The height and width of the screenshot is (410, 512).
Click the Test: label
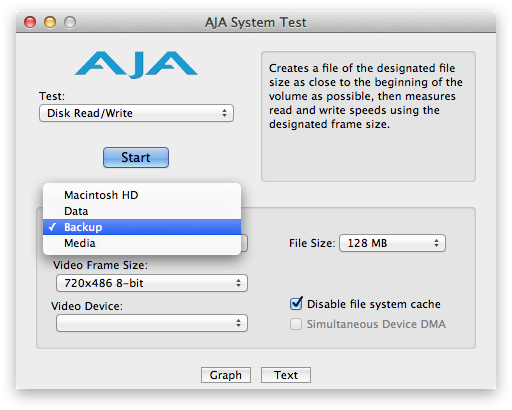(52, 96)
